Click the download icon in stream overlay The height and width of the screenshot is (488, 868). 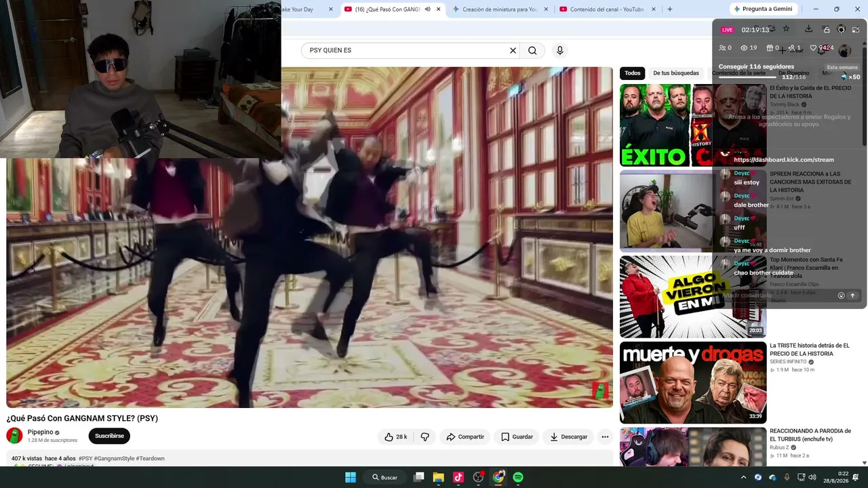click(x=808, y=29)
